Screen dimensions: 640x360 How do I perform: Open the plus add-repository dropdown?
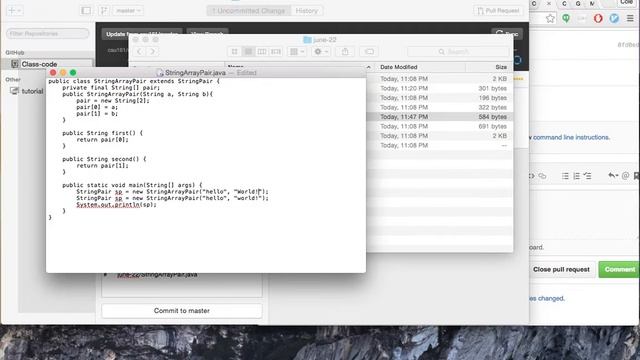click(14, 11)
